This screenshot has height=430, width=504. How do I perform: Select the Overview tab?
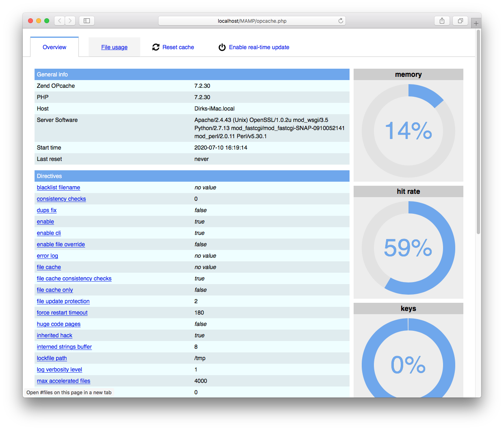[54, 47]
